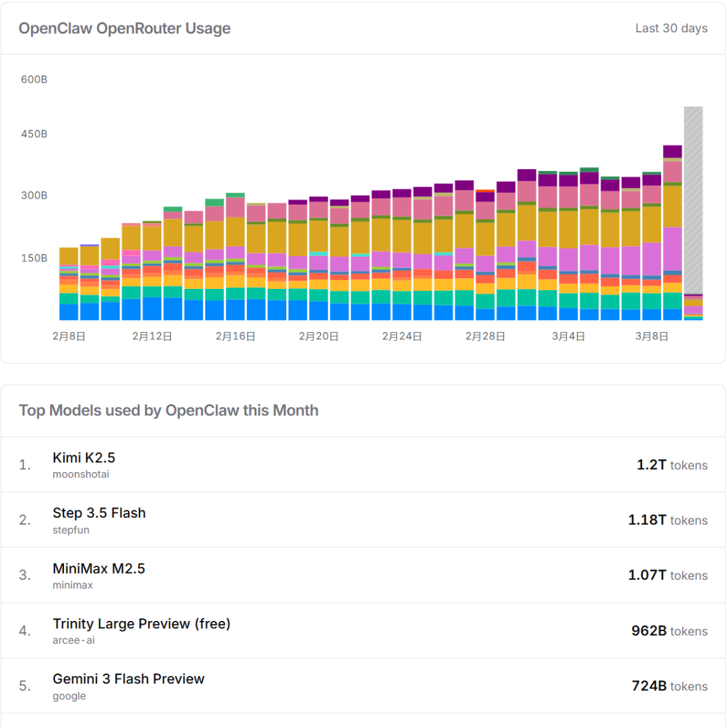The width and height of the screenshot is (727, 728).
Task: Click the gray hatched projected bar
Action: [693, 202]
